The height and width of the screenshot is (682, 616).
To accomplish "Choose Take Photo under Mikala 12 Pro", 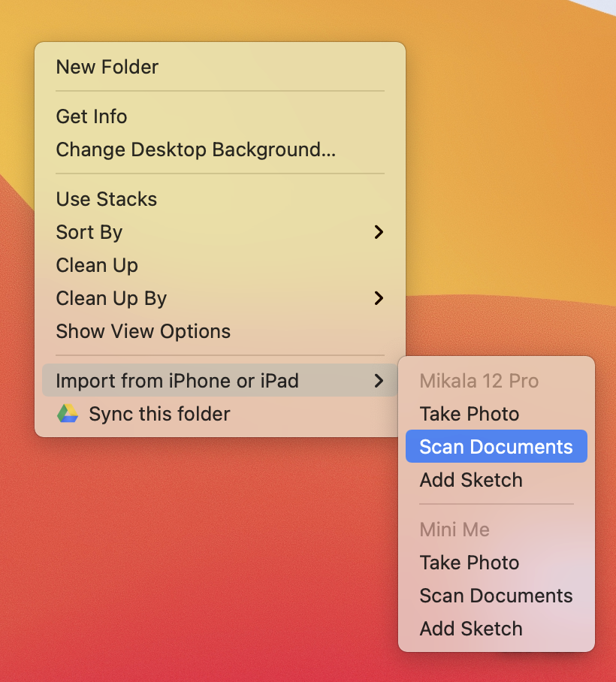I will click(470, 414).
